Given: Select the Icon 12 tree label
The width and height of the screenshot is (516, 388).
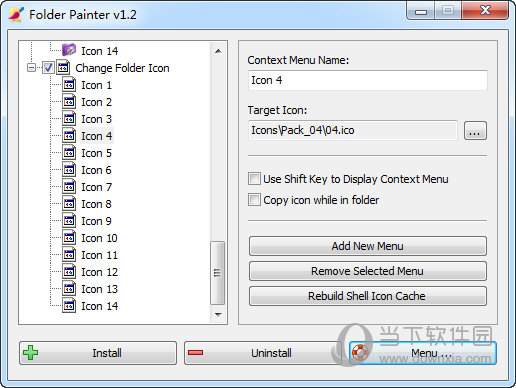Looking at the screenshot, I should point(99,272).
